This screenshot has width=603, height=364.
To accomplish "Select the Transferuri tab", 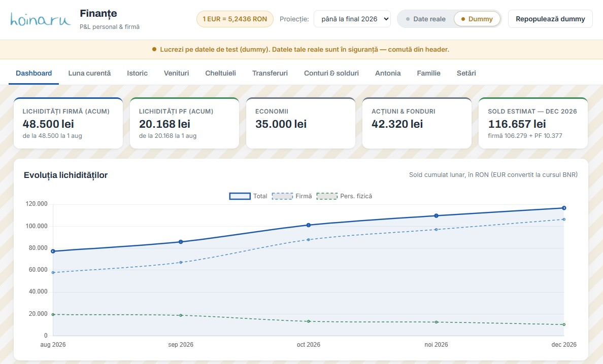I will [x=270, y=73].
